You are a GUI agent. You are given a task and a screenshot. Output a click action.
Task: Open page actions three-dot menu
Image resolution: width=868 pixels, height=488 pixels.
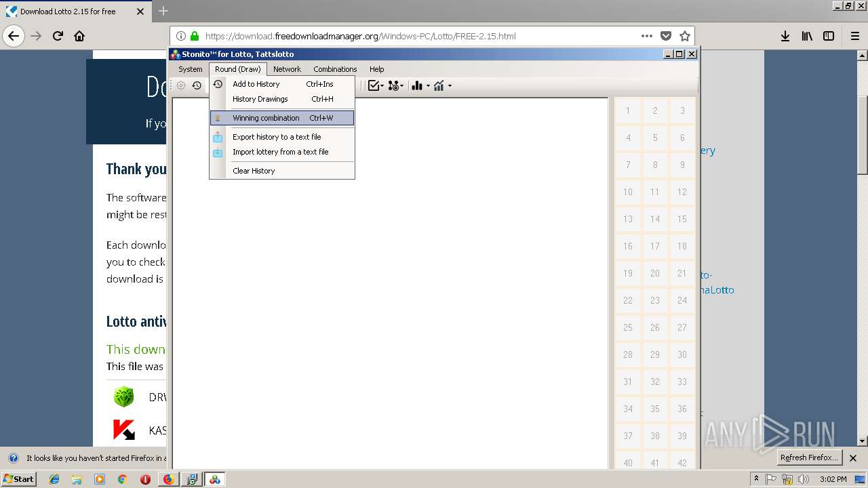(647, 36)
